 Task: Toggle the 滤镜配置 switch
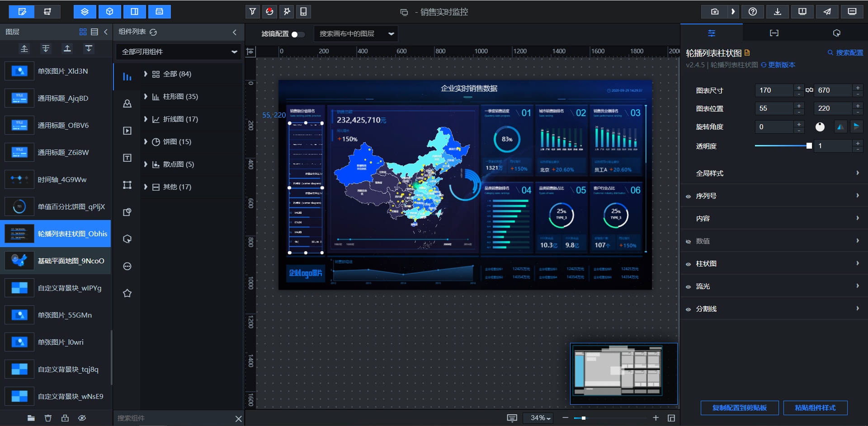(297, 34)
